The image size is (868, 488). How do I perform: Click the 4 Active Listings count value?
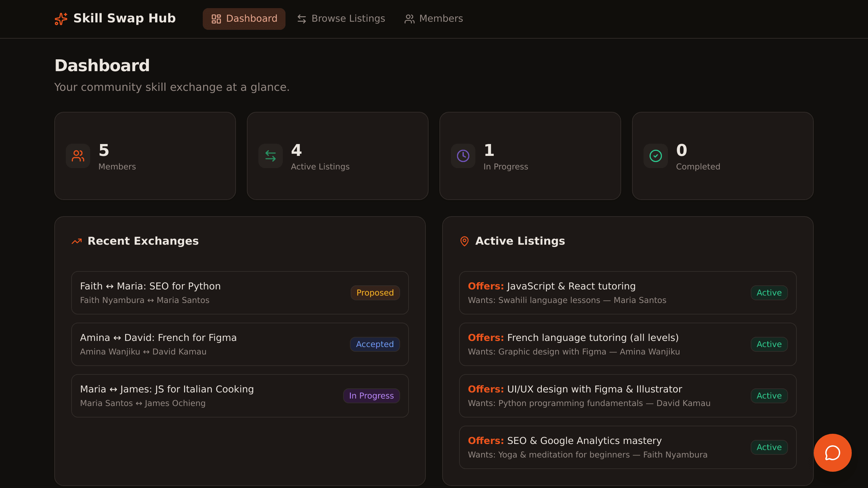(x=296, y=150)
